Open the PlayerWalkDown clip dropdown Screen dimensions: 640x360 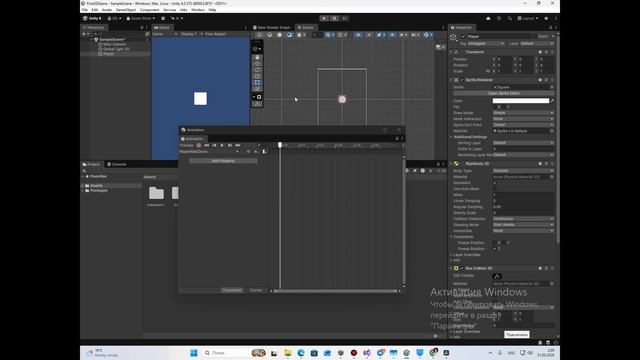(209, 151)
